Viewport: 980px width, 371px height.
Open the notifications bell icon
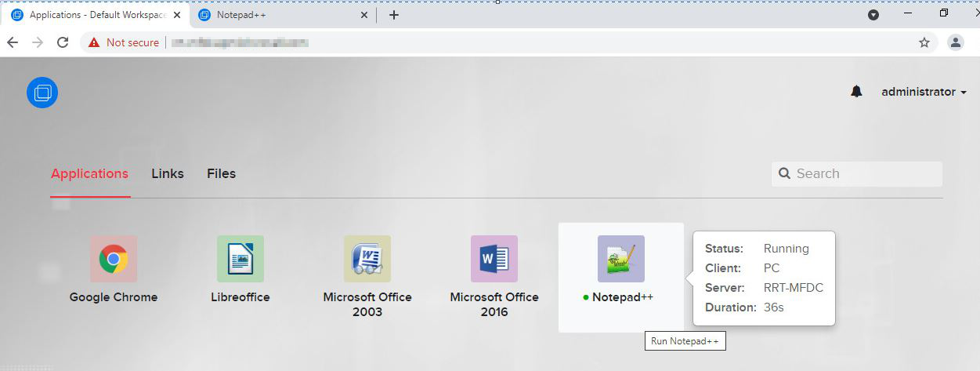[x=856, y=92]
